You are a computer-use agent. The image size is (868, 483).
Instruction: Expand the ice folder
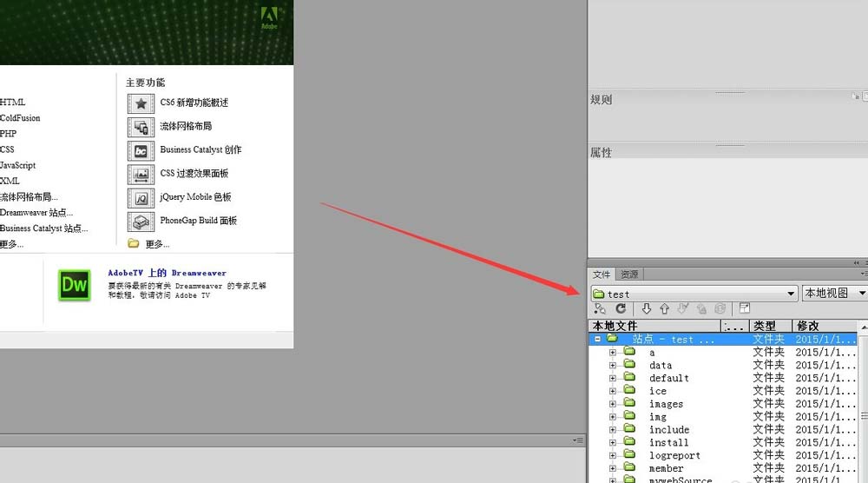[x=613, y=391]
